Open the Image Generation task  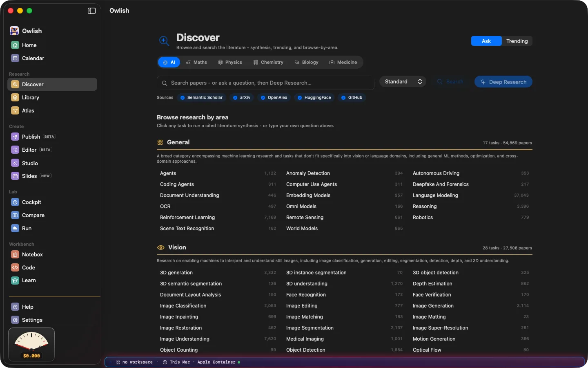click(x=471, y=306)
